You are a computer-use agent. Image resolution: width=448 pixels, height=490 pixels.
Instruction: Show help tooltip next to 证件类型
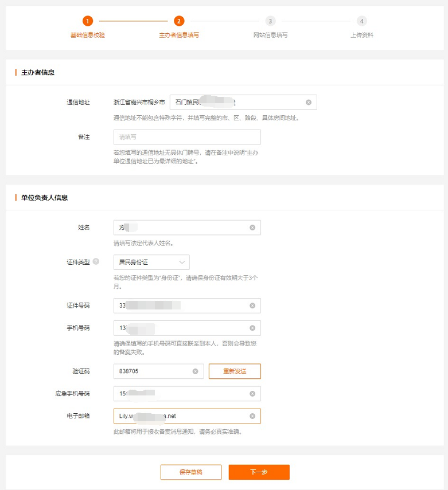[96, 262]
